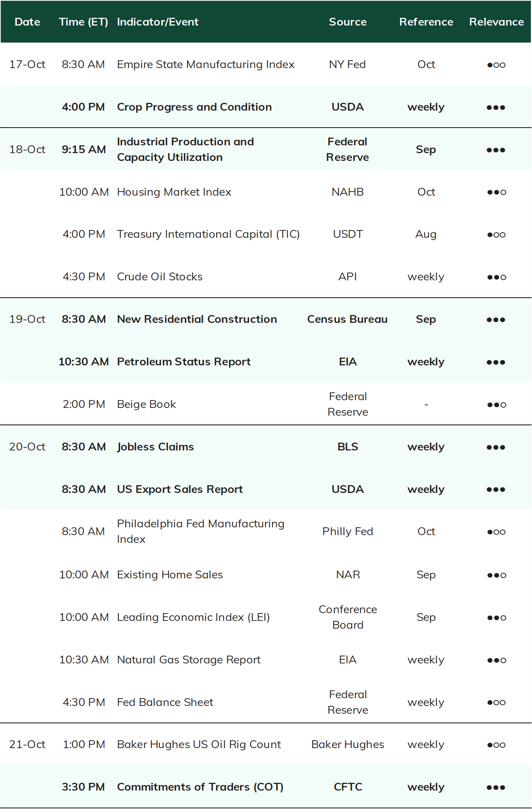This screenshot has width=532, height=812.
Task: Click relevance dots for Empire State Manufacturing Index
Action: (x=496, y=65)
